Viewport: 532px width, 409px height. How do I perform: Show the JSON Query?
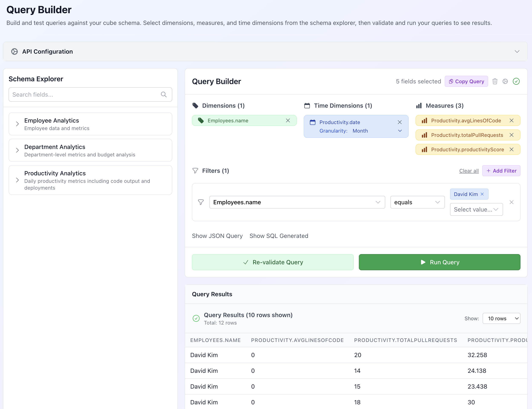pos(217,236)
